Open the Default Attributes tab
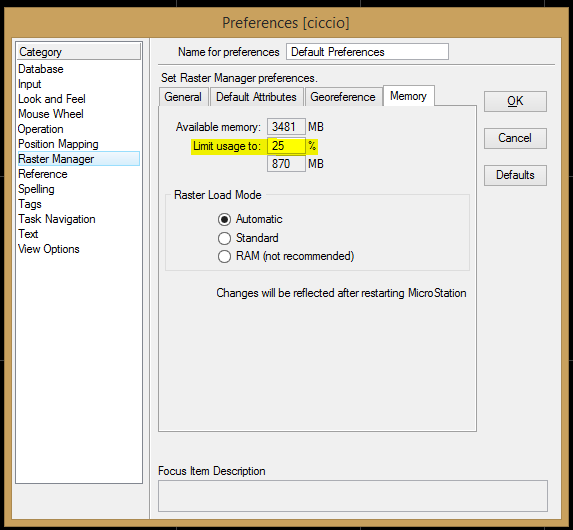 tap(257, 97)
